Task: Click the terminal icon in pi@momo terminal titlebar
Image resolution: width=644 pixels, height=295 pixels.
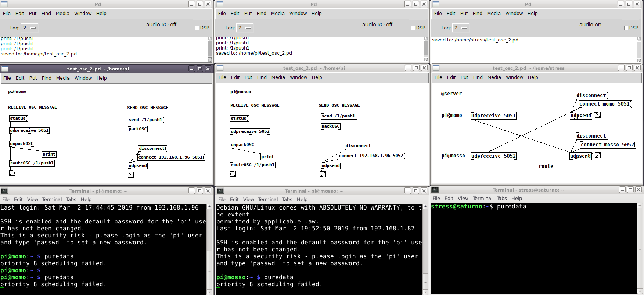Action: click(x=4, y=191)
